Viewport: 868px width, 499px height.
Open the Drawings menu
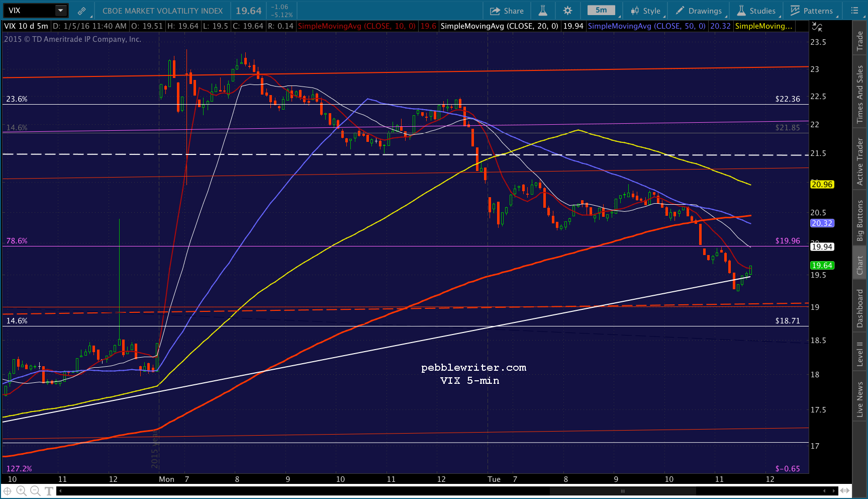[x=698, y=11]
